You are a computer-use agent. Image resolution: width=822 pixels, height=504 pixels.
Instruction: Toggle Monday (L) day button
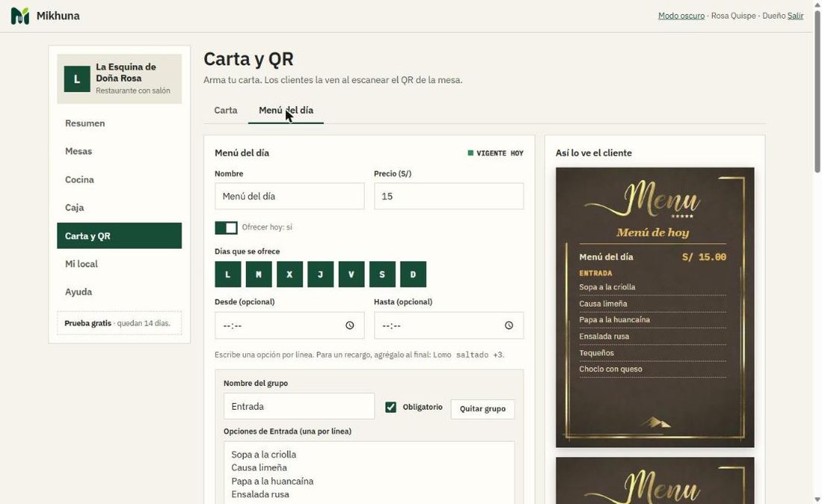click(x=228, y=274)
